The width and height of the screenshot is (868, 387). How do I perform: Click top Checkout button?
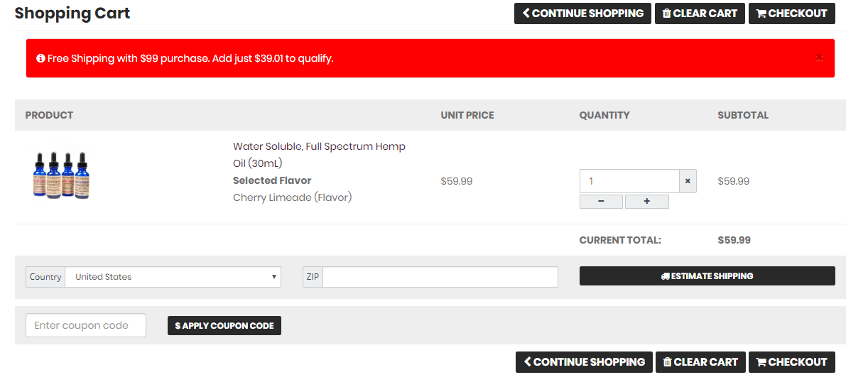[x=792, y=13]
